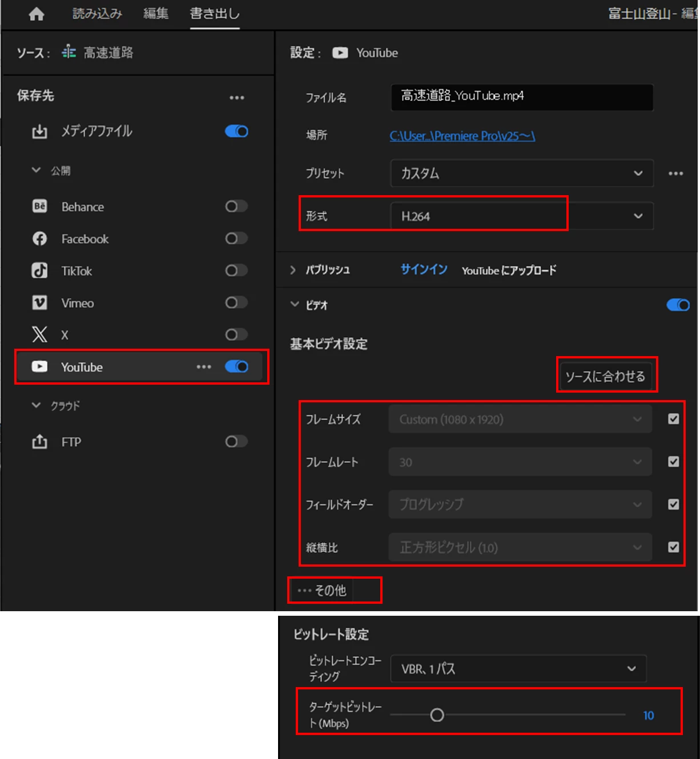Click the Behance icon
This screenshot has height=759, width=700.
coord(39,206)
